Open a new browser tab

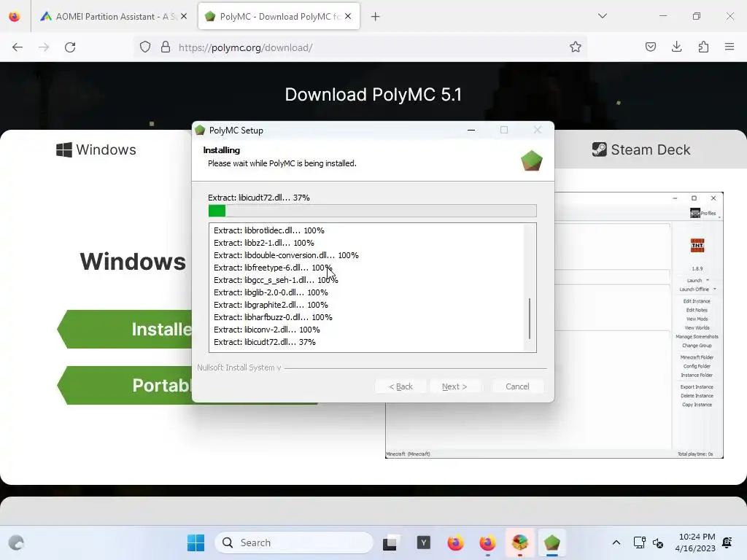[x=376, y=17]
